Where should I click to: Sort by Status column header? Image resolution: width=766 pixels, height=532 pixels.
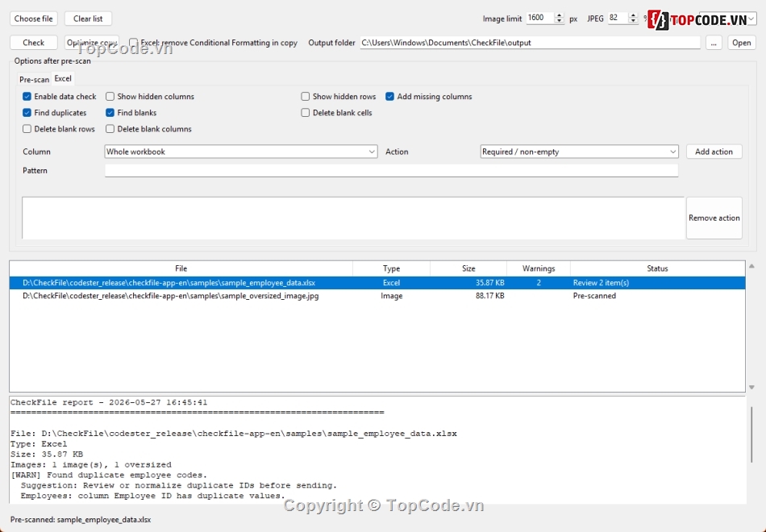click(657, 268)
